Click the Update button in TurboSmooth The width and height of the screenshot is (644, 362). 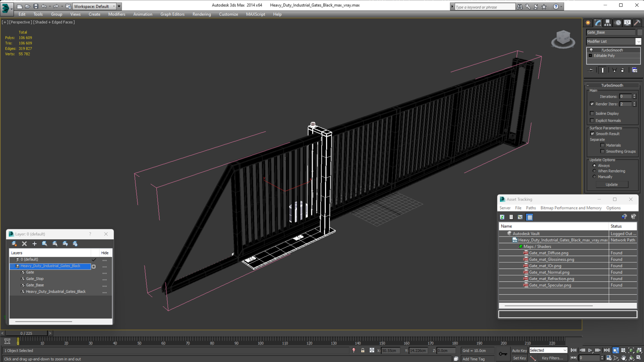[x=612, y=184]
